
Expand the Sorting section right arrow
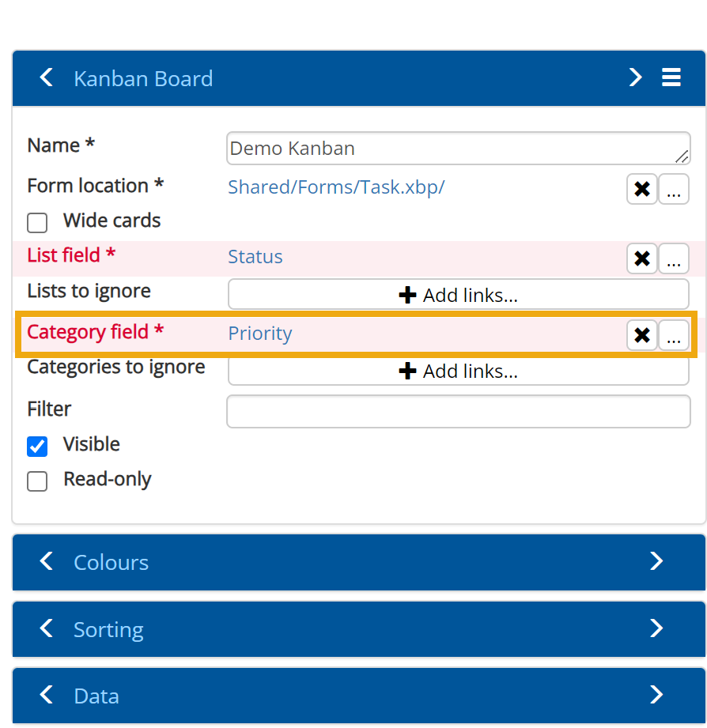point(656,628)
